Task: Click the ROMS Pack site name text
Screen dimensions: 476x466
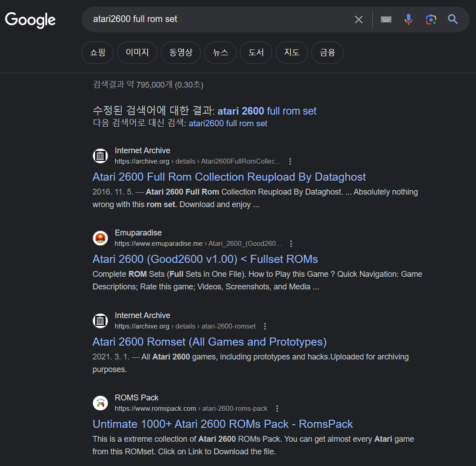Action: pyautogui.click(x=137, y=398)
